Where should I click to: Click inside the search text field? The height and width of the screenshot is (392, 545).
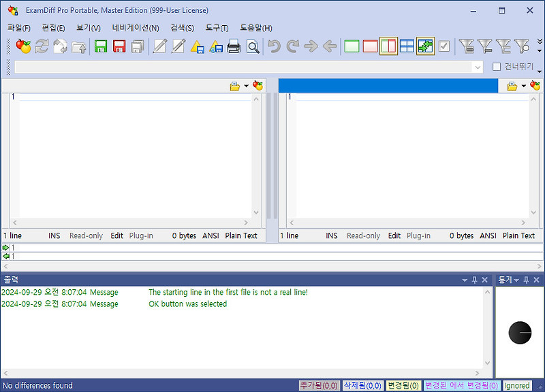click(243, 67)
